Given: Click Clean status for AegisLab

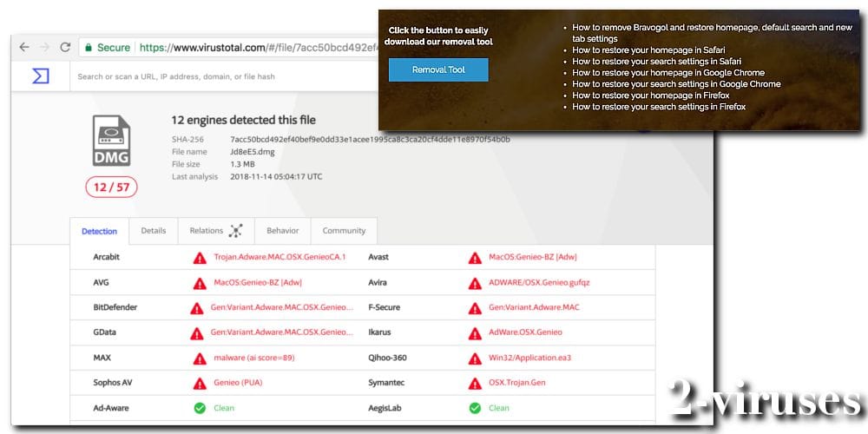Looking at the screenshot, I should coord(499,408).
